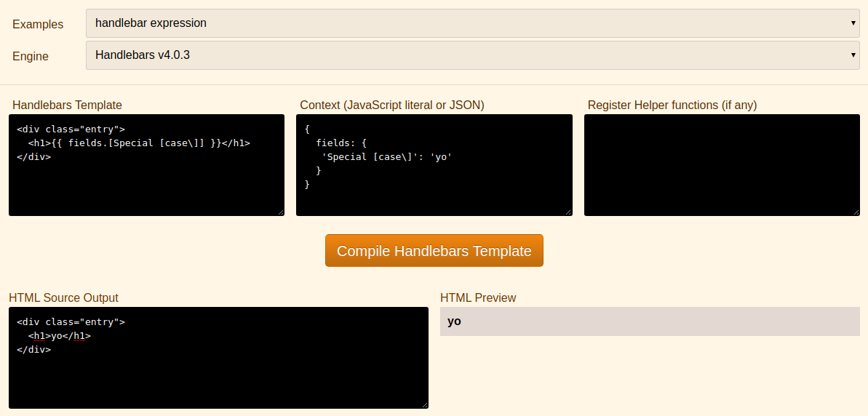Click inside the HTML Source Output box

pyautogui.click(x=219, y=358)
